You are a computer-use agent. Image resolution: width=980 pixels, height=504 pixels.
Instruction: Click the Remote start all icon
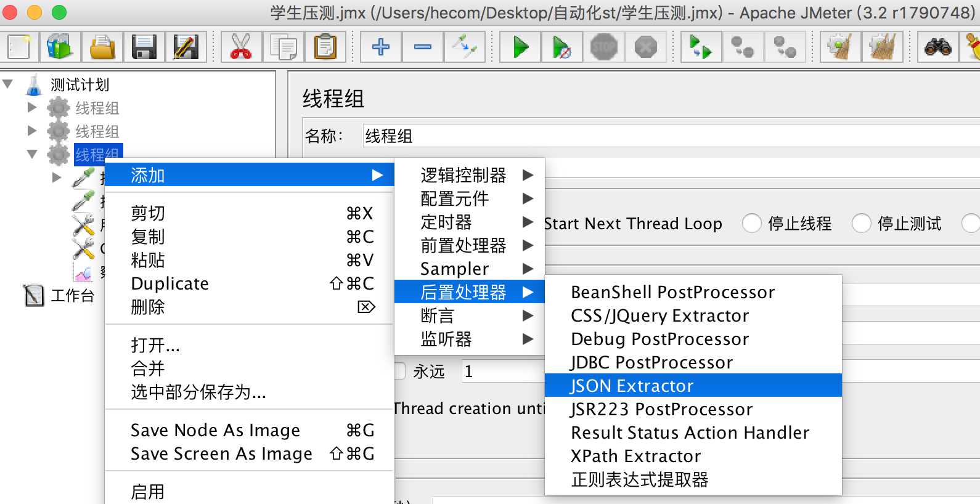tap(701, 47)
